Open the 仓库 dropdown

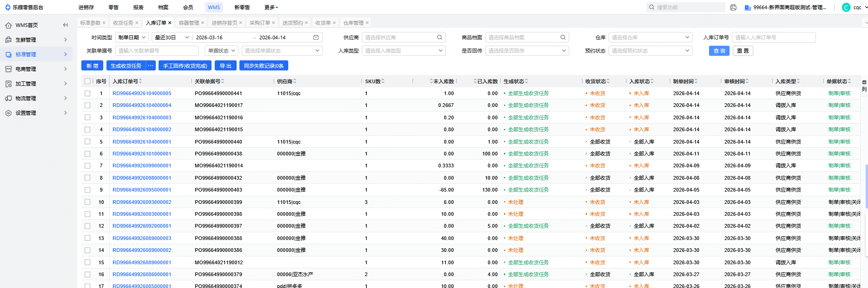pos(650,37)
